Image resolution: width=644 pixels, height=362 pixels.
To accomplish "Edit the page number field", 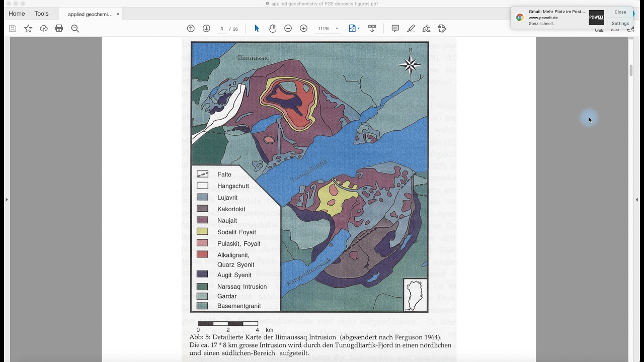I will click(221, 29).
